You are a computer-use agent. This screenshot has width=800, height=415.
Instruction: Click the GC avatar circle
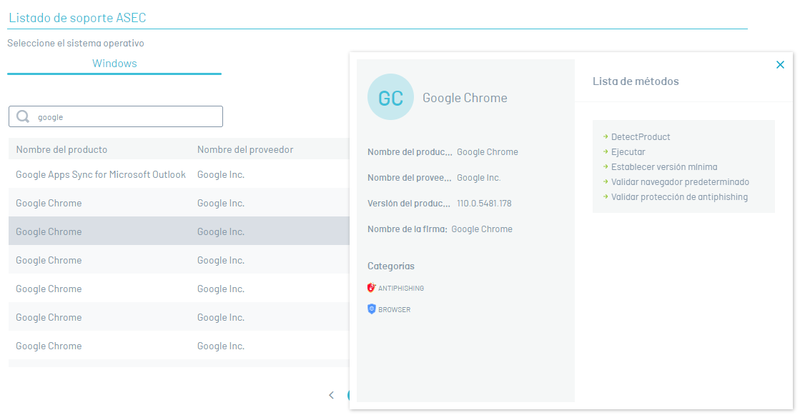(390, 97)
